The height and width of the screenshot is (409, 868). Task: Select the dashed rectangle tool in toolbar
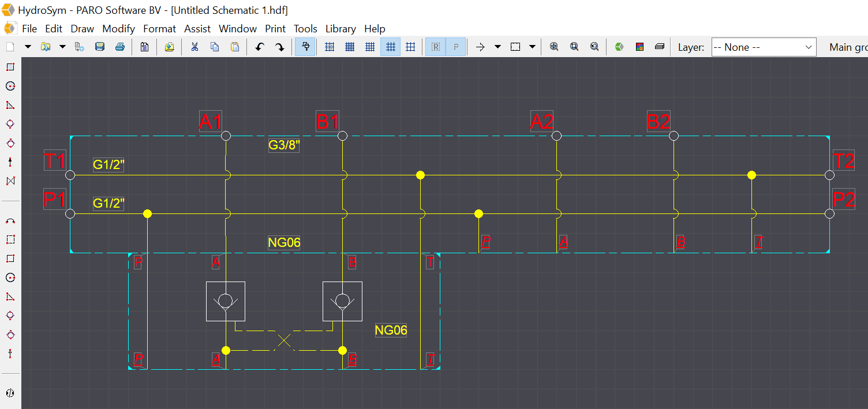pyautogui.click(x=515, y=47)
